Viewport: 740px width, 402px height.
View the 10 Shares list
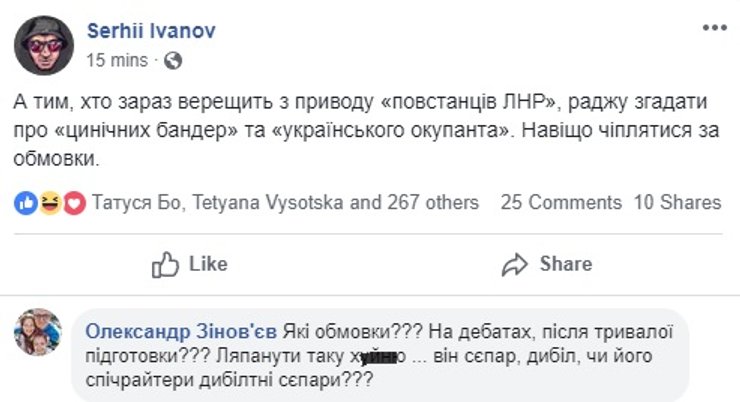tap(677, 203)
